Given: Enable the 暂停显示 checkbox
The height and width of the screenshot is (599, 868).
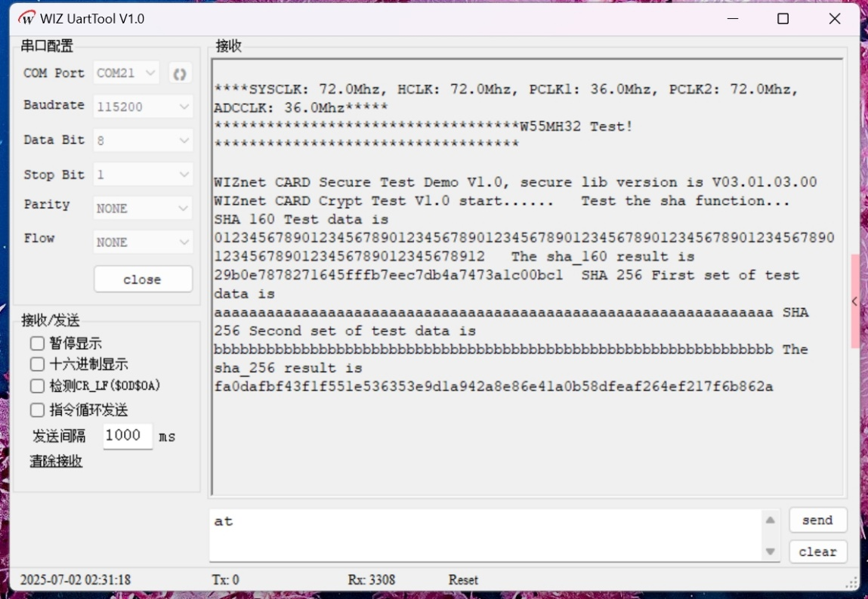Looking at the screenshot, I should (38, 344).
